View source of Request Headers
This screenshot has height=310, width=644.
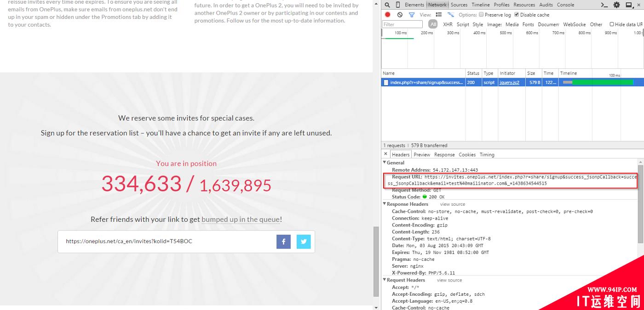(x=449, y=280)
